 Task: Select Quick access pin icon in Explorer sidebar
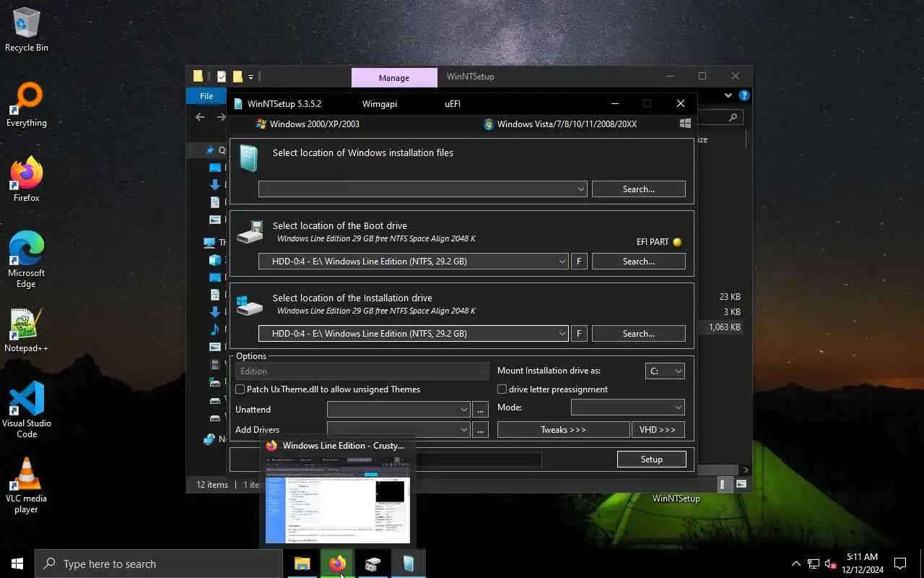point(211,150)
